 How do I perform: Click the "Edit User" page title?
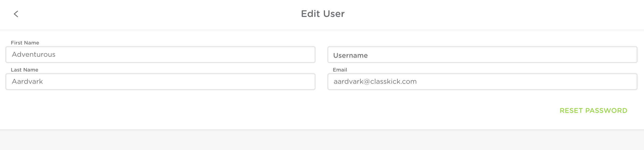(x=323, y=14)
